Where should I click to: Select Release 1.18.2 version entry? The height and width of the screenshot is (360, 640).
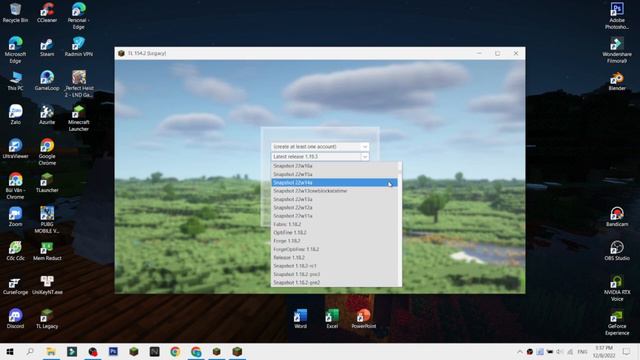tap(334, 258)
